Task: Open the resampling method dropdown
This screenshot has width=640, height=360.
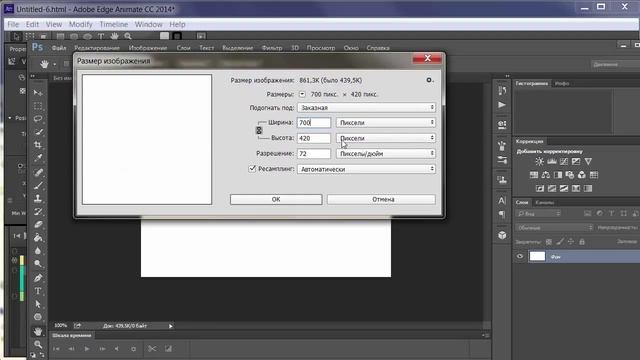Action: [x=366, y=169]
